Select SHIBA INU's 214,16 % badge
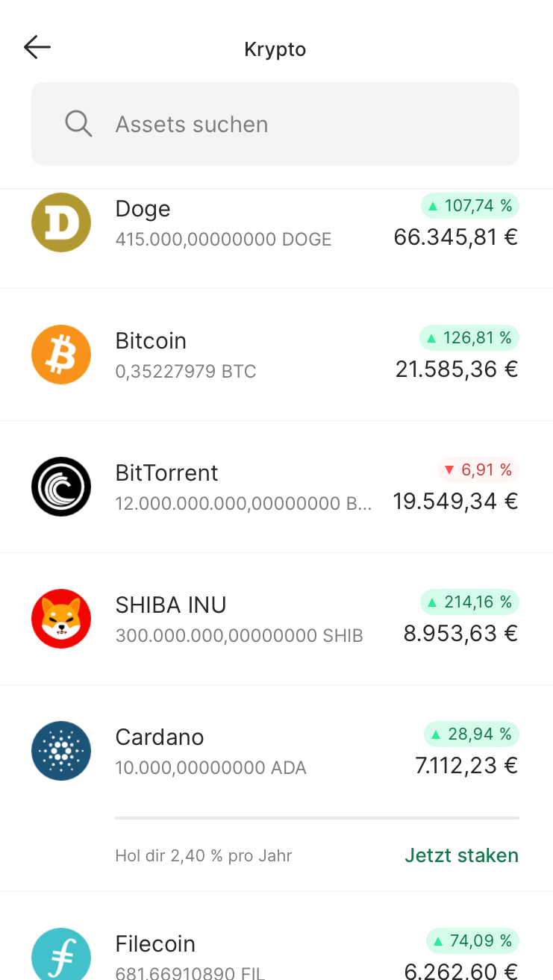The width and height of the screenshot is (553, 980). coord(469,602)
